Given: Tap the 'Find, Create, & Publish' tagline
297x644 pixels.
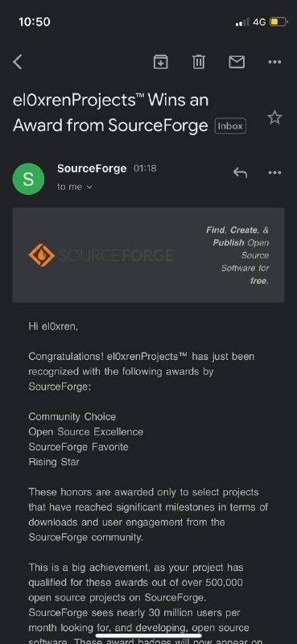Looking at the screenshot, I should (237, 255).
